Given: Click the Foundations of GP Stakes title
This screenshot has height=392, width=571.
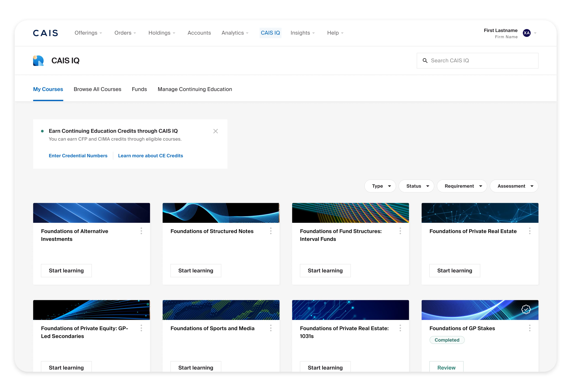Looking at the screenshot, I should (462, 328).
